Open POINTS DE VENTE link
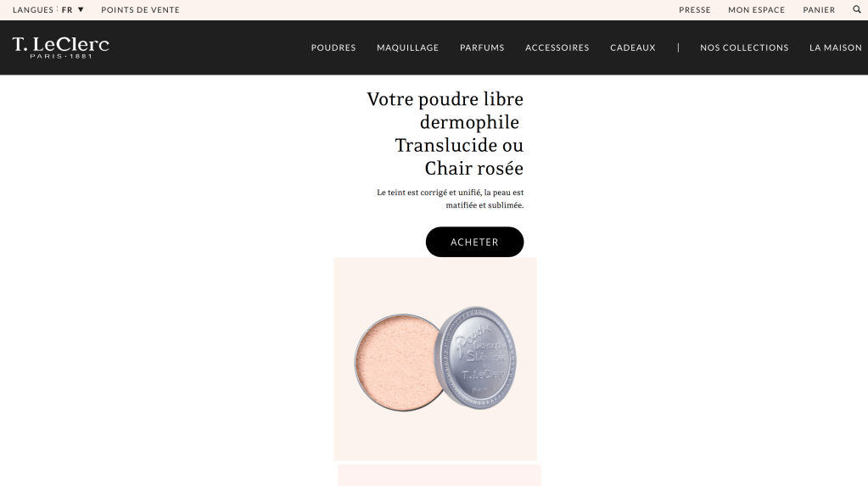The image size is (868, 486). pos(140,9)
